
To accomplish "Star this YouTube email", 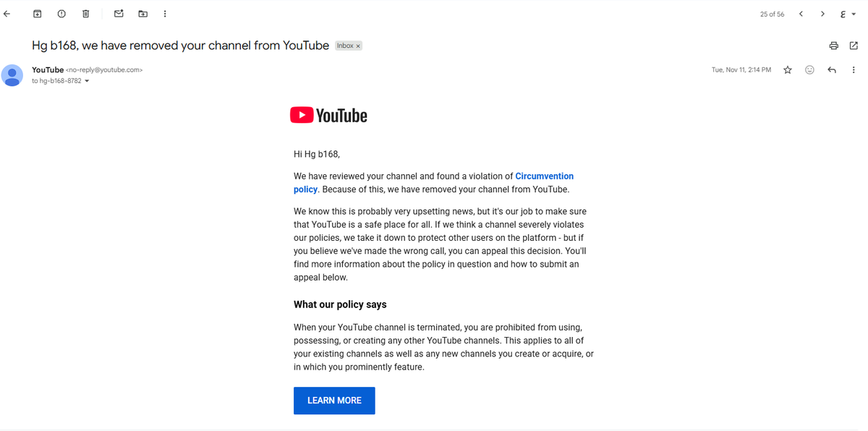I will (x=788, y=70).
